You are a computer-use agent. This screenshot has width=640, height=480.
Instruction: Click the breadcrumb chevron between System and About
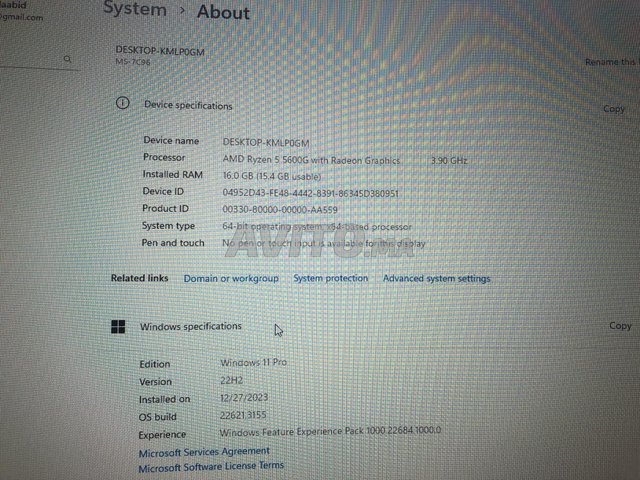coord(182,11)
